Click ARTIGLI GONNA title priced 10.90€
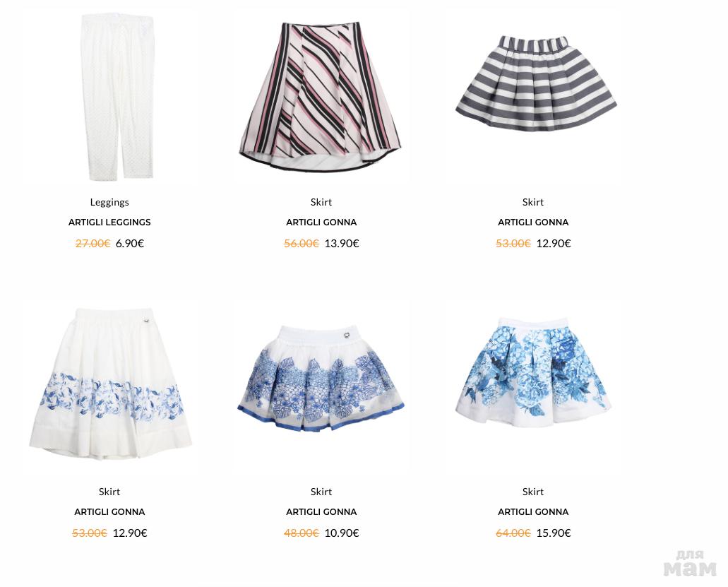This screenshot has width=728, height=587. [321, 511]
